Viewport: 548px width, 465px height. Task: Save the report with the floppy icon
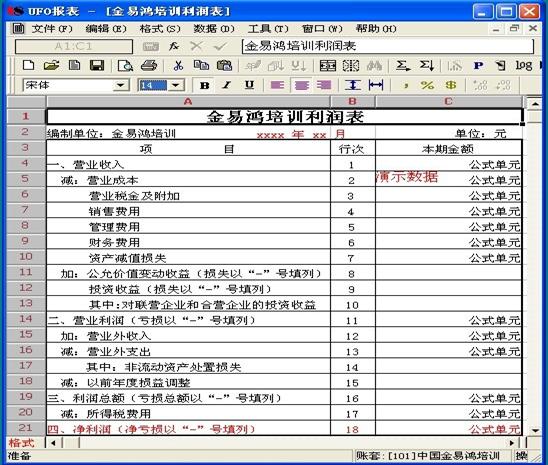[97, 65]
